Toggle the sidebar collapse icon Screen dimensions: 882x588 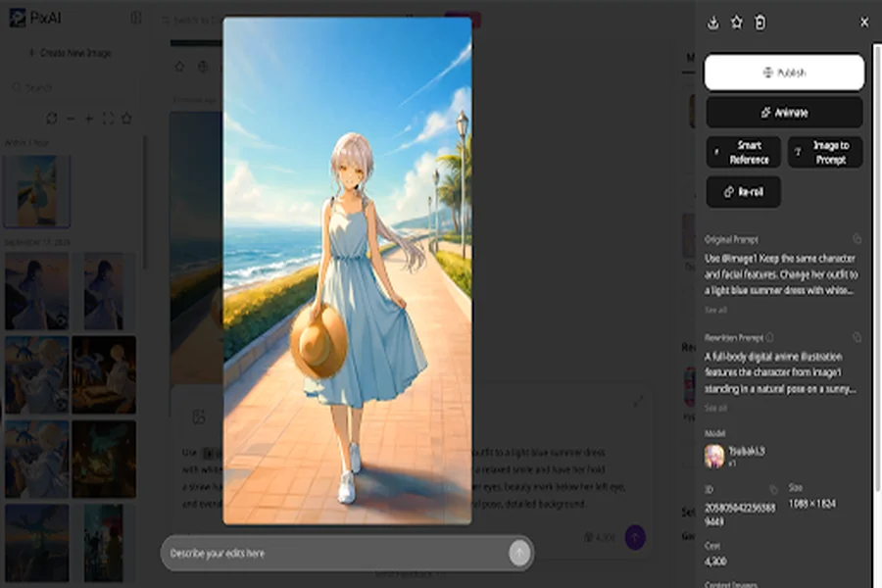pyautogui.click(x=136, y=18)
